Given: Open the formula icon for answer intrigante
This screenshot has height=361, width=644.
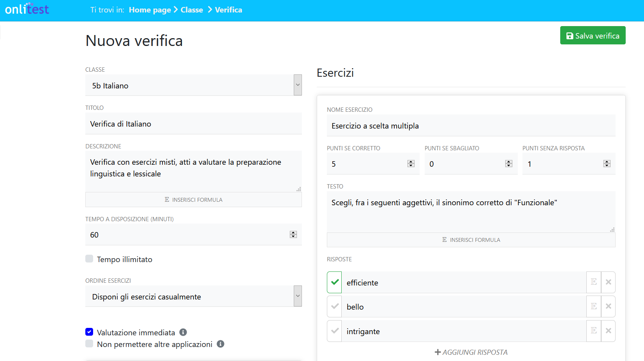Looking at the screenshot, I should click(594, 331).
